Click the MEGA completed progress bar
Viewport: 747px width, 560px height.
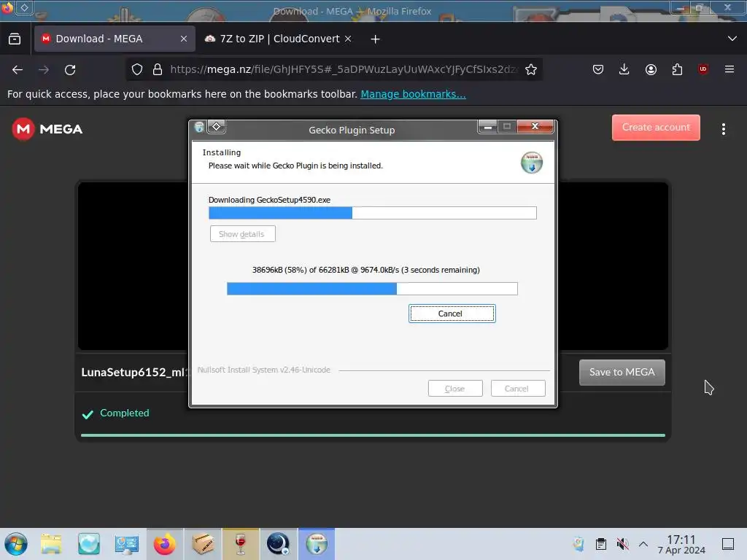click(x=373, y=435)
